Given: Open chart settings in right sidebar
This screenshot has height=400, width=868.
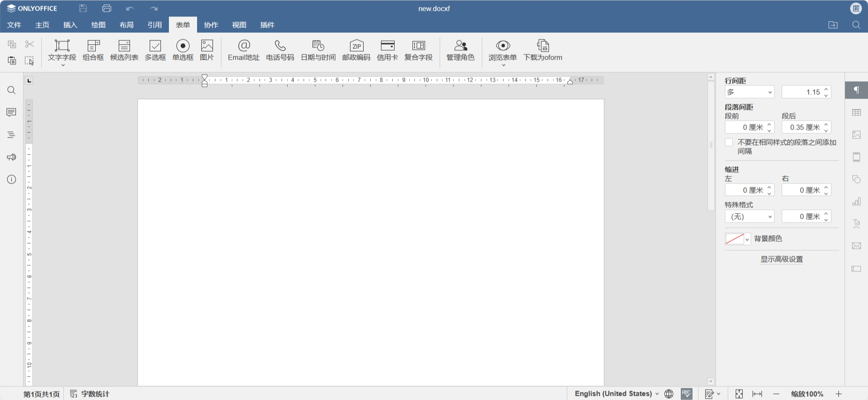Looking at the screenshot, I should click(856, 201).
